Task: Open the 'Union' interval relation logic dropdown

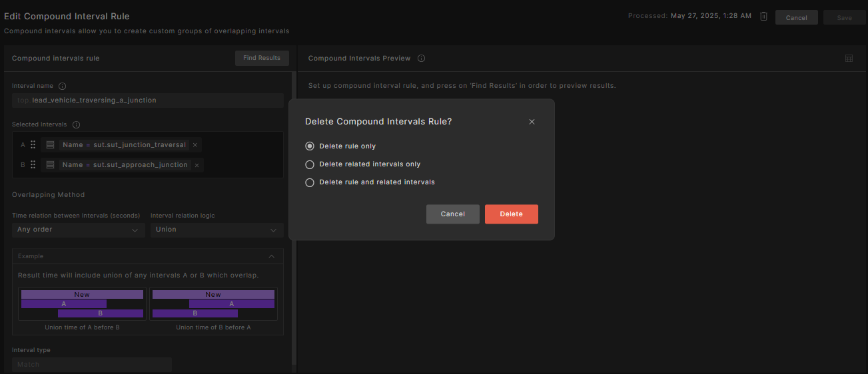Action: [x=217, y=230]
